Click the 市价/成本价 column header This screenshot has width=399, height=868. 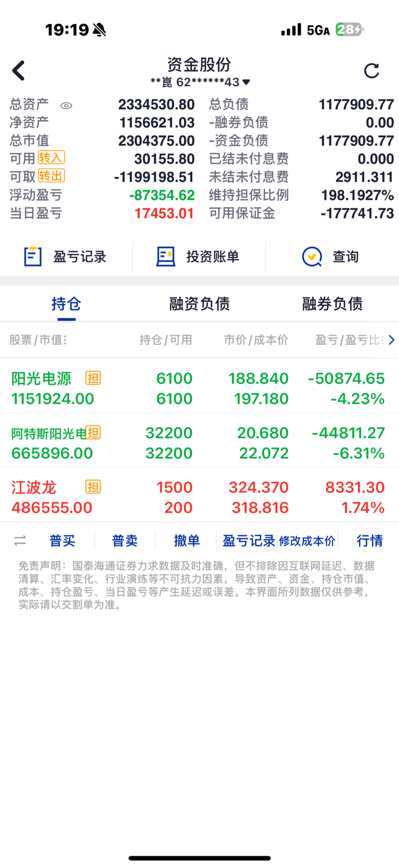pos(256,340)
